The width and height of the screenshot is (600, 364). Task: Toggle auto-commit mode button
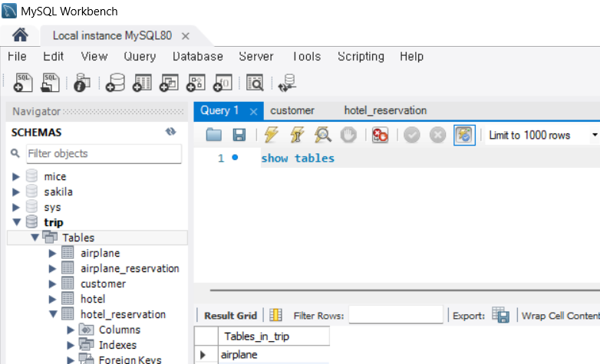point(464,135)
